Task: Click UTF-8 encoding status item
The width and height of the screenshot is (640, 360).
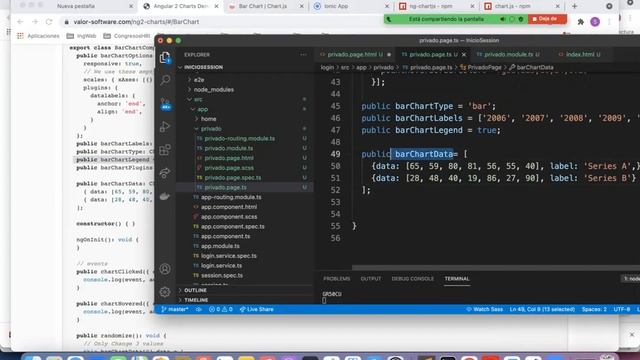Action: [622, 309]
